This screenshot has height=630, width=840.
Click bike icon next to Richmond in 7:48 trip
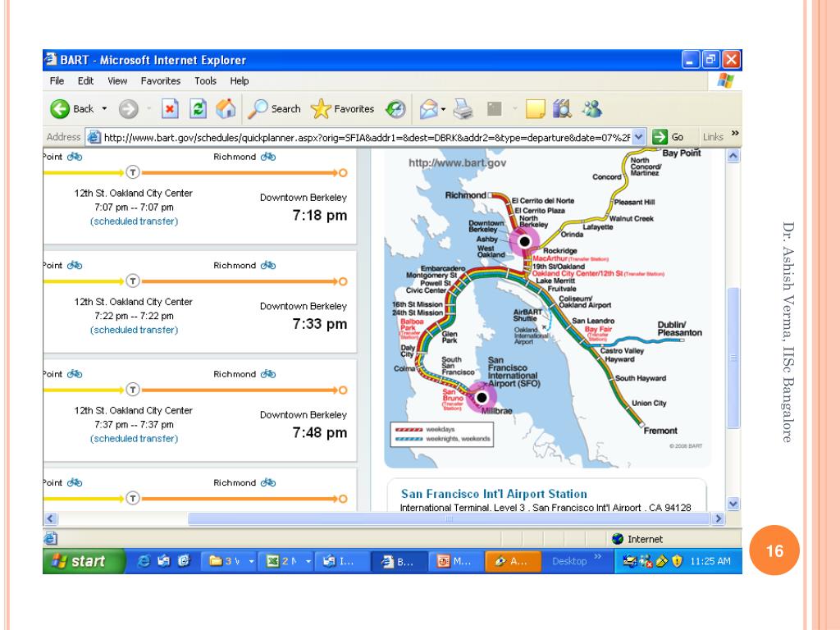click(x=268, y=374)
